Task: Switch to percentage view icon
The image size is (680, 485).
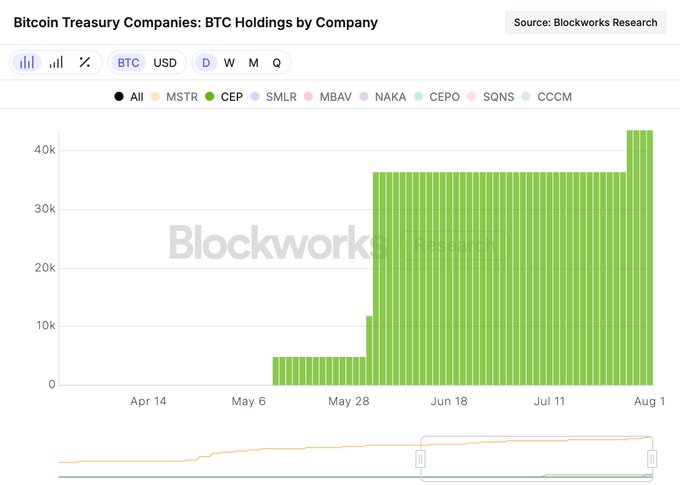Action: pos(85,62)
